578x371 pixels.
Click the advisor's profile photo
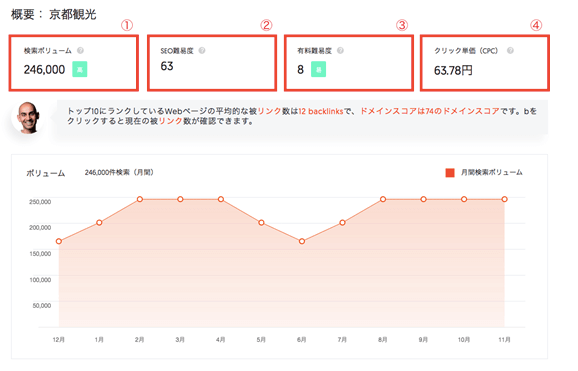point(27,117)
